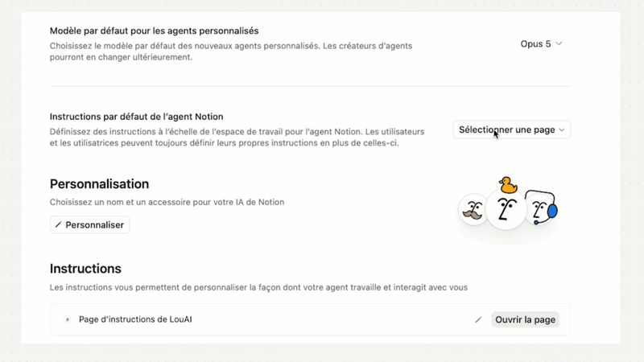Click the instructions description under Instructions heading
Image resolution: width=644 pixels, height=362 pixels.
point(258,287)
